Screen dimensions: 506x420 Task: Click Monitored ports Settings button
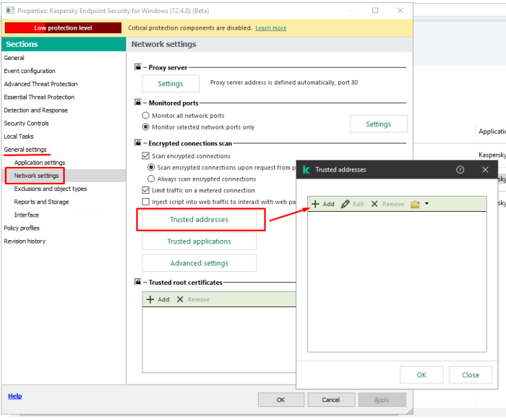click(x=378, y=124)
